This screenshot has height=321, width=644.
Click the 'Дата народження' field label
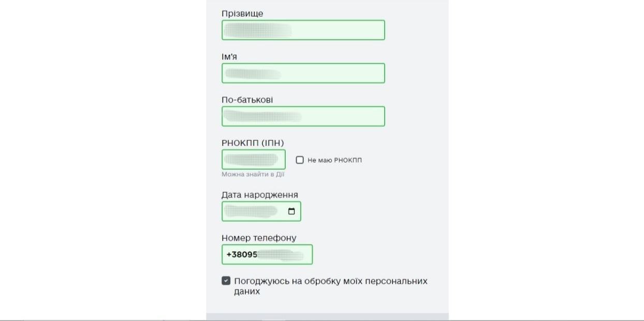(260, 195)
